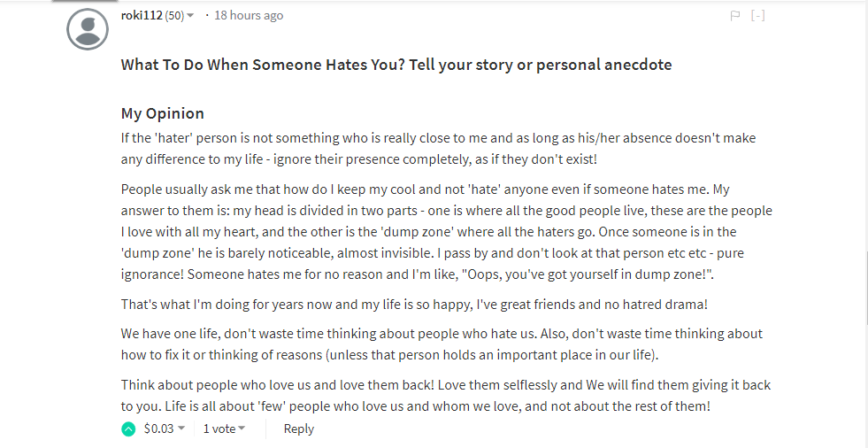
Task: Open roki112's user profile link
Action: pyautogui.click(x=142, y=16)
